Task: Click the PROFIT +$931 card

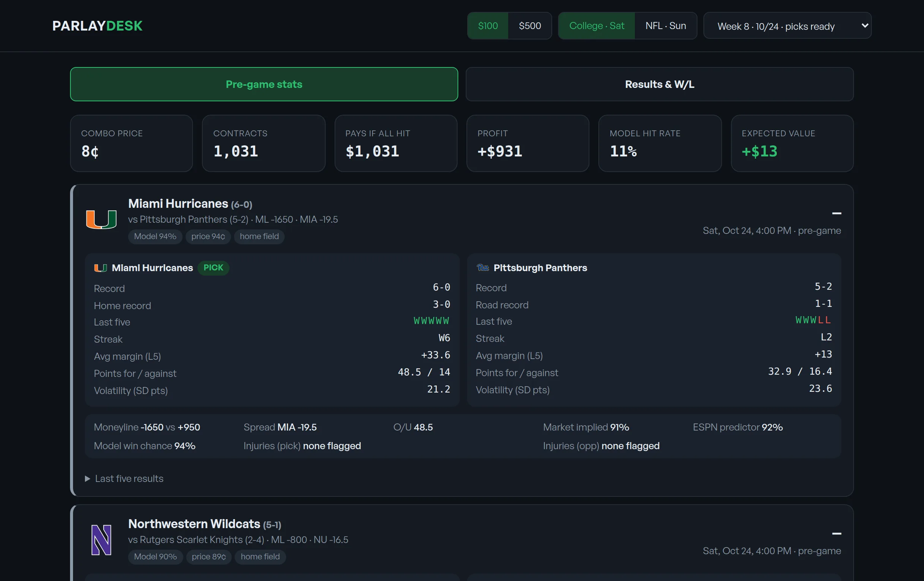Action: click(x=528, y=143)
